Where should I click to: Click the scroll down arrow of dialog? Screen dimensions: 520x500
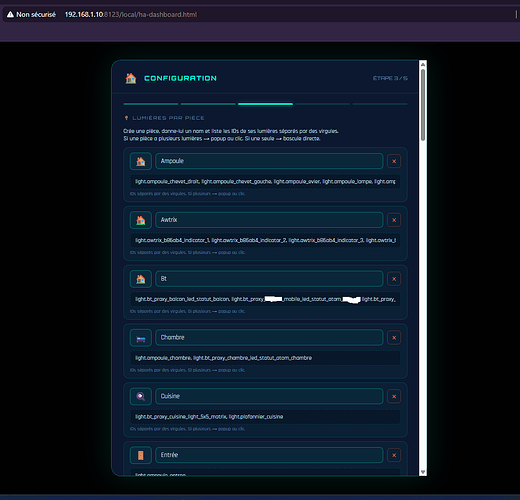pyautogui.click(x=423, y=472)
